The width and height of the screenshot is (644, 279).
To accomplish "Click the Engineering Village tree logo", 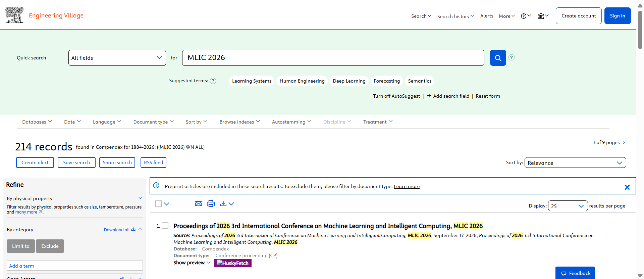I will coord(14,15).
